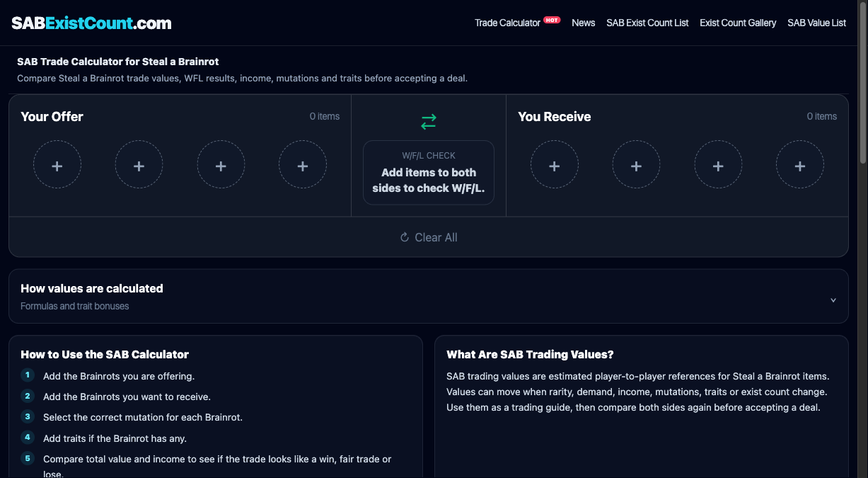Click 'How to Use the SAB Calculator' heading
This screenshot has width=868, height=478.
coord(105,354)
